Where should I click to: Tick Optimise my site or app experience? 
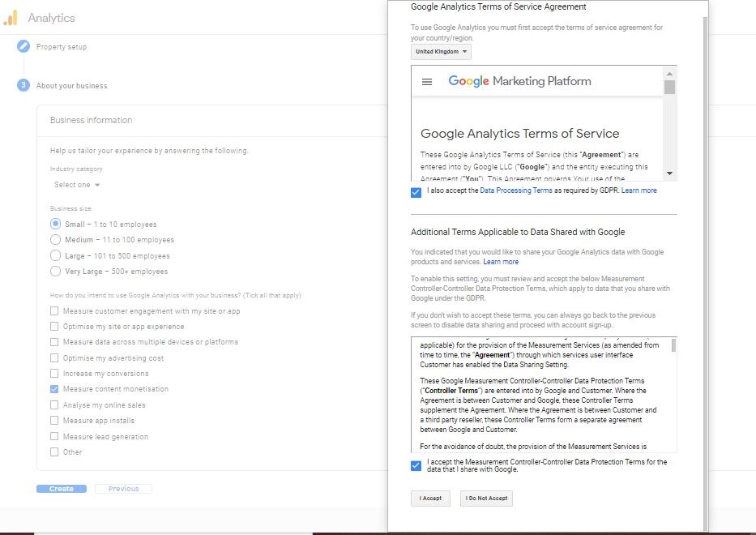pos(54,327)
